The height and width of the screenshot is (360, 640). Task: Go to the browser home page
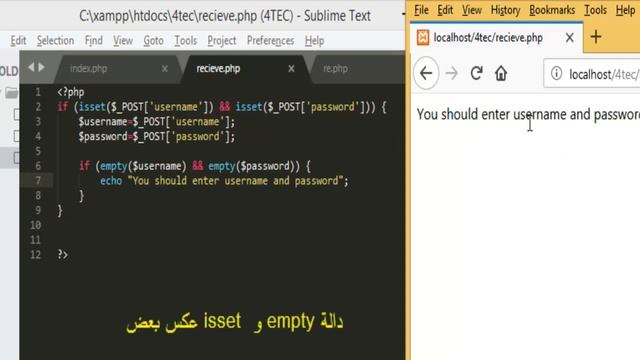[x=501, y=73]
